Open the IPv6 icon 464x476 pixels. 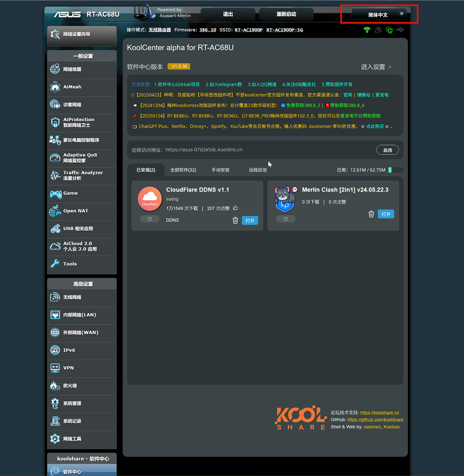55,350
